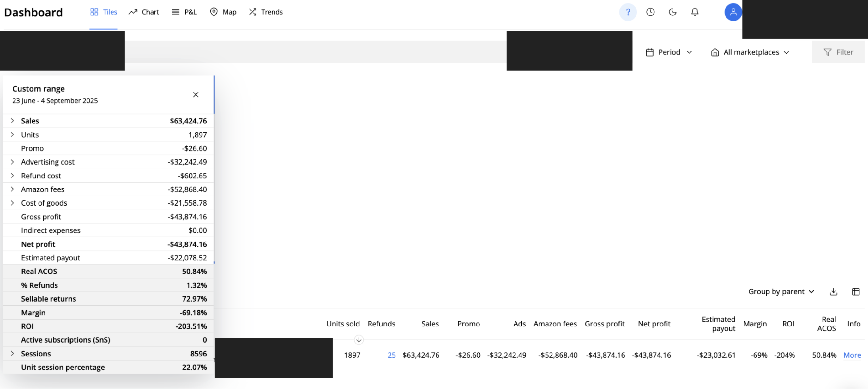Click the help question mark icon
The image size is (868, 389).
click(x=628, y=12)
